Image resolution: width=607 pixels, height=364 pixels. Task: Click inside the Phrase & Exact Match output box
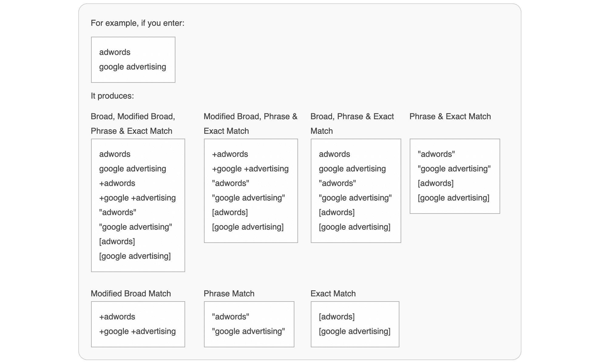pos(455,176)
